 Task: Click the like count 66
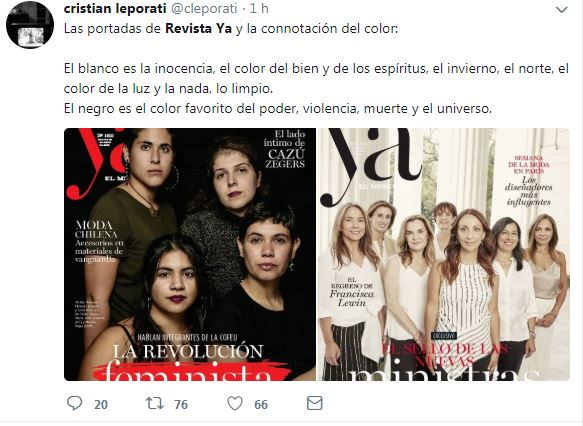click(x=261, y=404)
